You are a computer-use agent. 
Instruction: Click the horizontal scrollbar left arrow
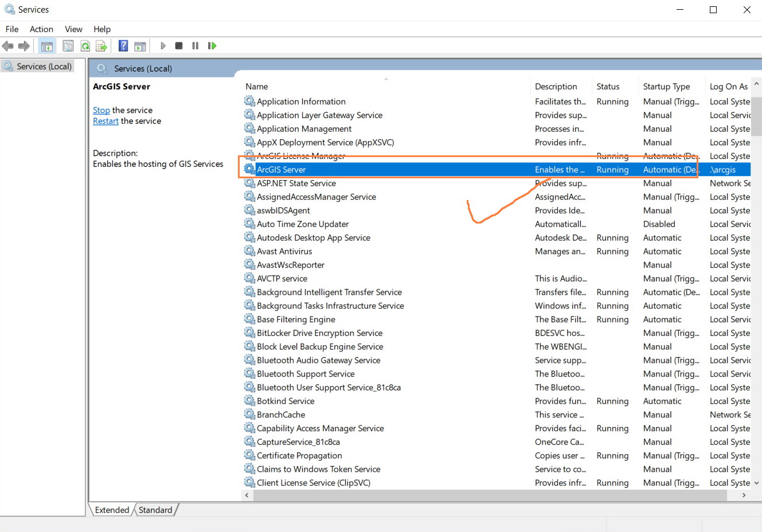point(247,495)
